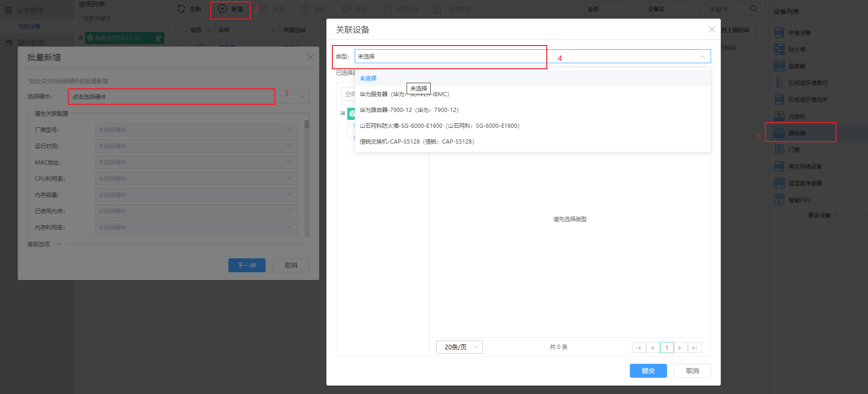Close the 批量新增 dialog with X
The width and height of the screenshot is (868, 394).
click(x=311, y=57)
